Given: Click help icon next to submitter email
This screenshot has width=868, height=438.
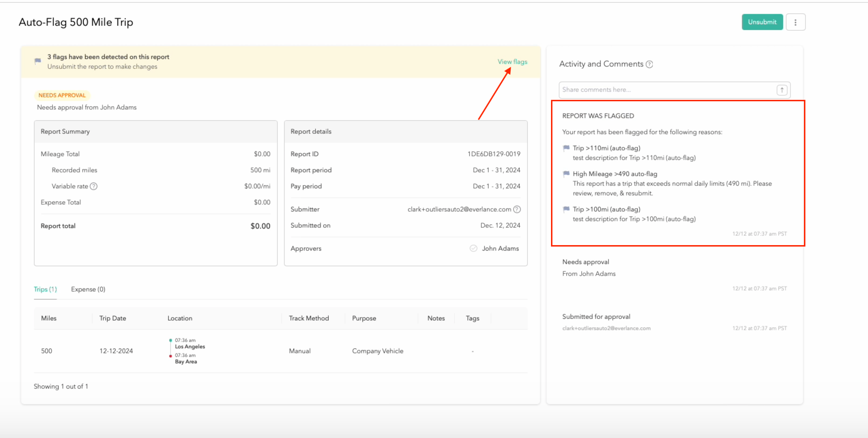Looking at the screenshot, I should tap(517, 209).
